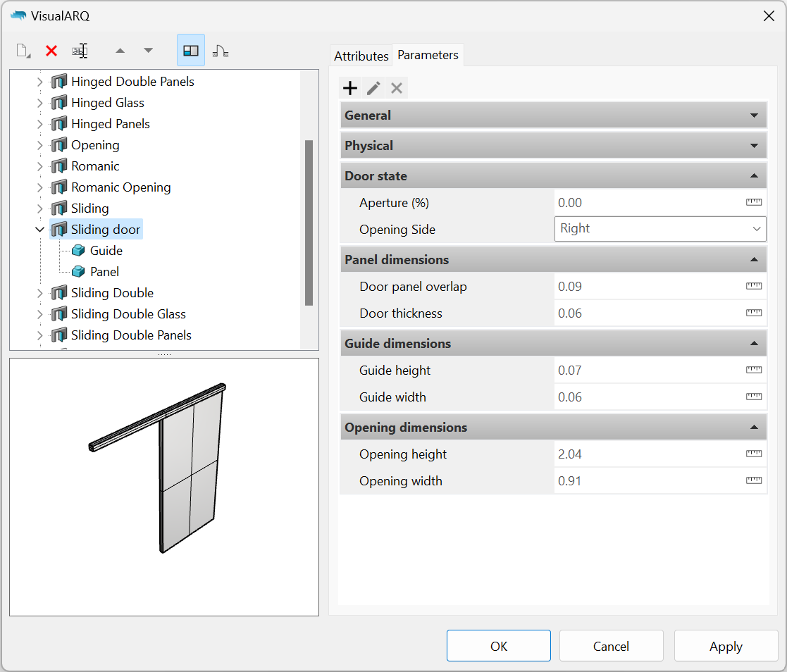Click the Hinged Double Panels door icon
This screenshot has width=787, height=672.
pos(58,81)
